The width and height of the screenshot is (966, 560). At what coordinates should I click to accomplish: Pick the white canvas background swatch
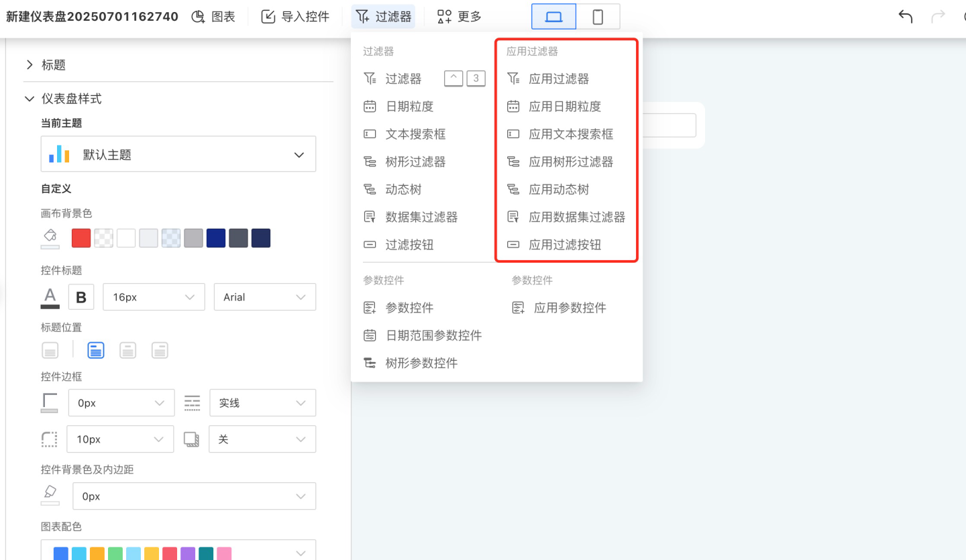pos(126,238)
